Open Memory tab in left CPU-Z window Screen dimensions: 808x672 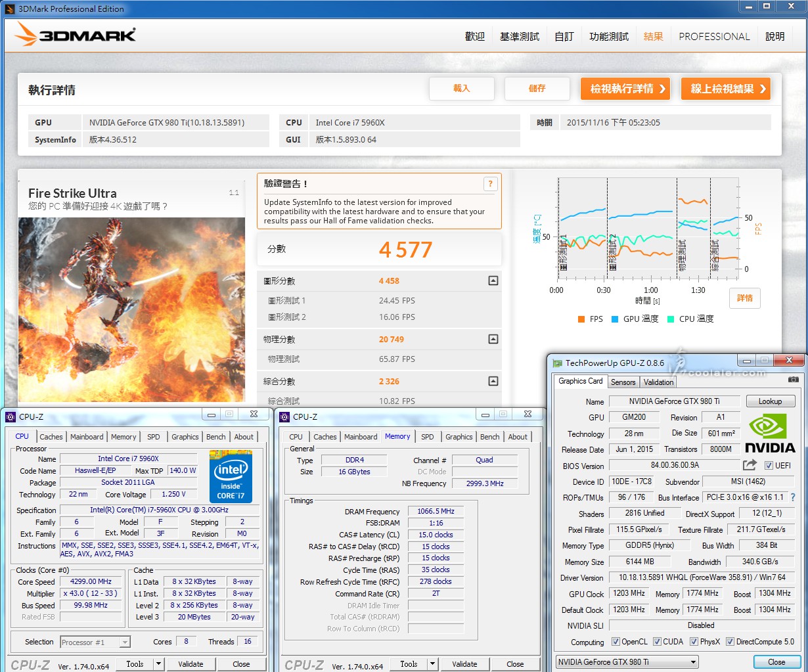point(123,437)
